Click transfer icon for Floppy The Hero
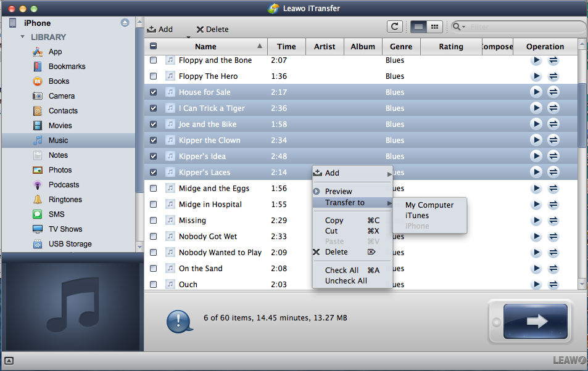 pyautogui.click(x=553, y=76)
